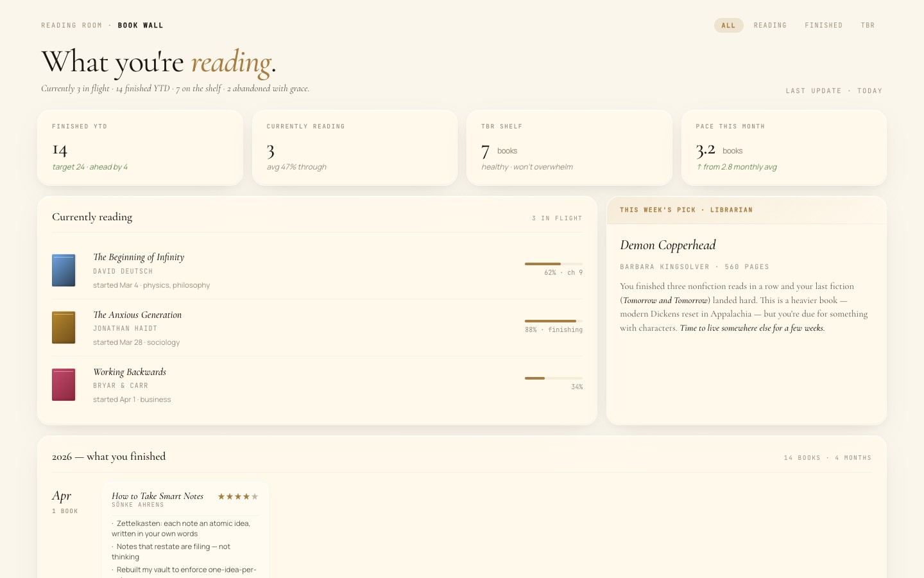Screen dimensions: 924x578
Task: Click the '34%' progress label
Action: point(577,387)
